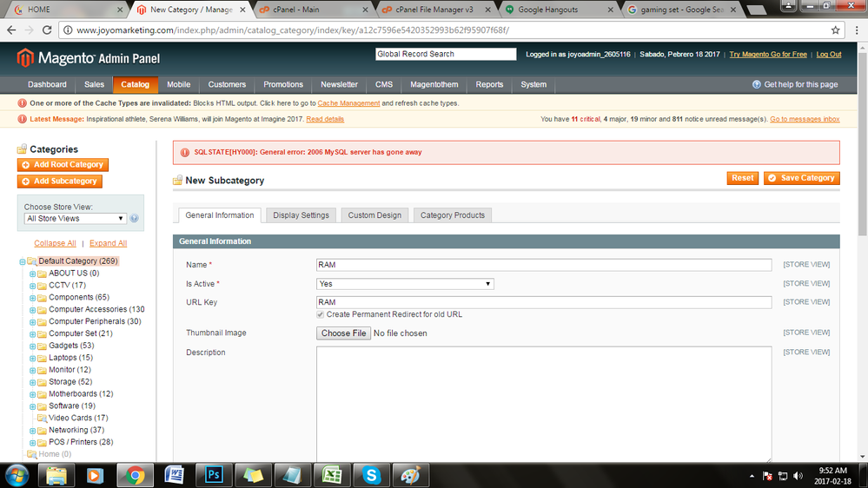Expand the Laptops category
868x488 pixels.
click(x=33, y=359)
